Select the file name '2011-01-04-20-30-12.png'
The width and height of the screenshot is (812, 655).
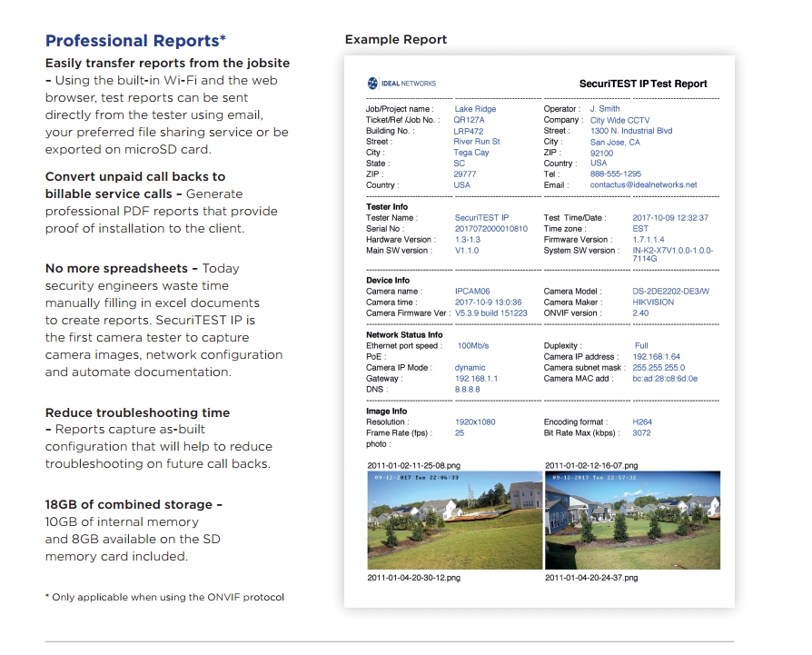414,578
